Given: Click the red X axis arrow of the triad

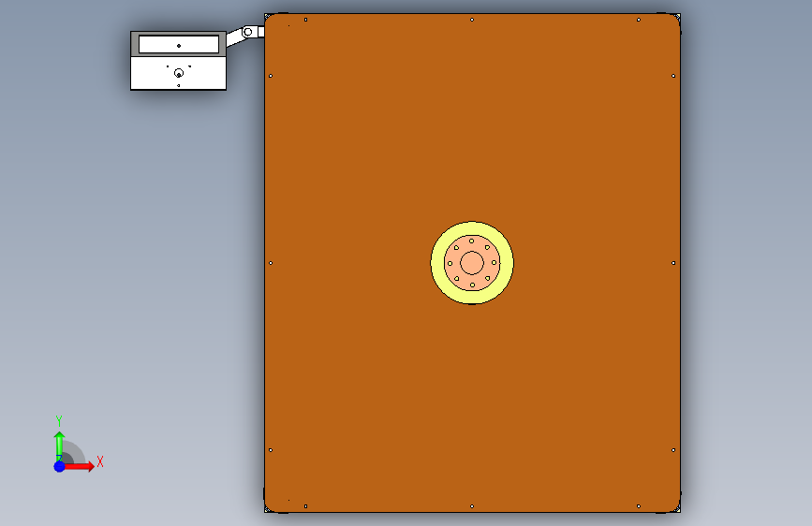Looking at the screenshot, I should tap(80, 466).
